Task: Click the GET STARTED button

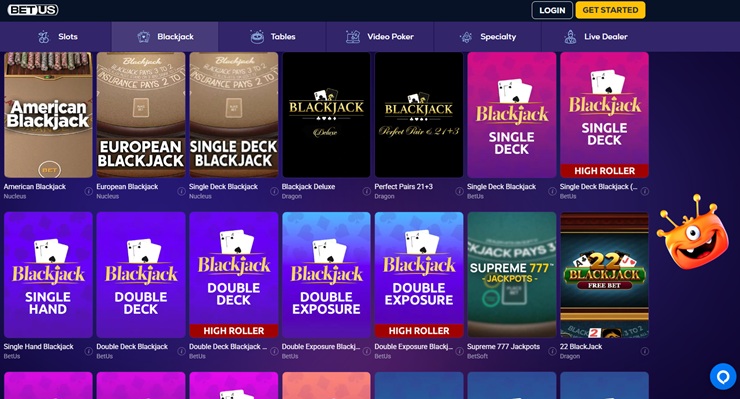Action: click(x=610, y=10)
